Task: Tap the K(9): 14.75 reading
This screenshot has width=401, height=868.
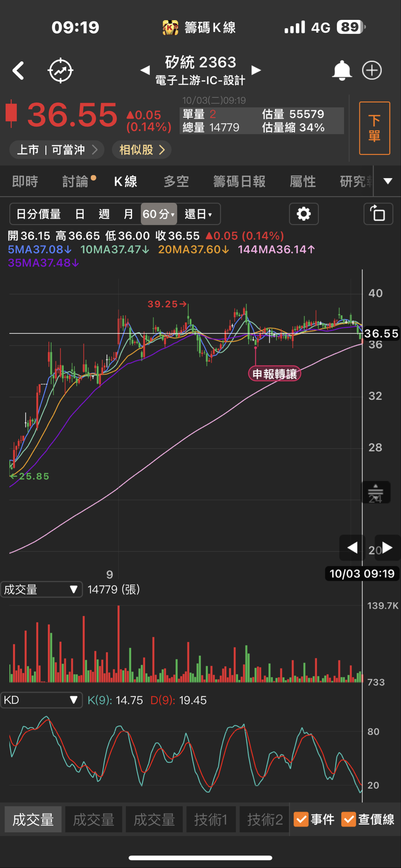Action: [x=115, y=700]
